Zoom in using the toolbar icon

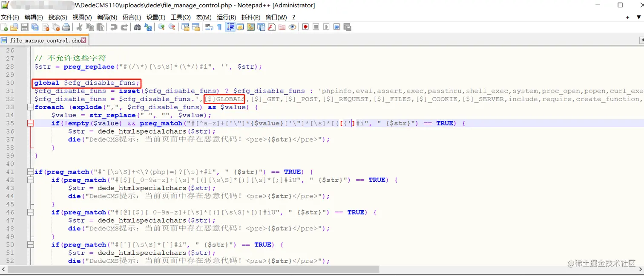point(161,27)
